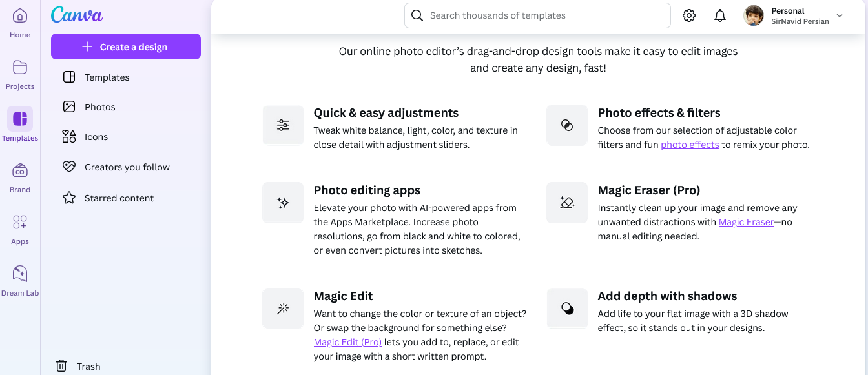
Task: View Starred content
Action: [x=119, y=198]
